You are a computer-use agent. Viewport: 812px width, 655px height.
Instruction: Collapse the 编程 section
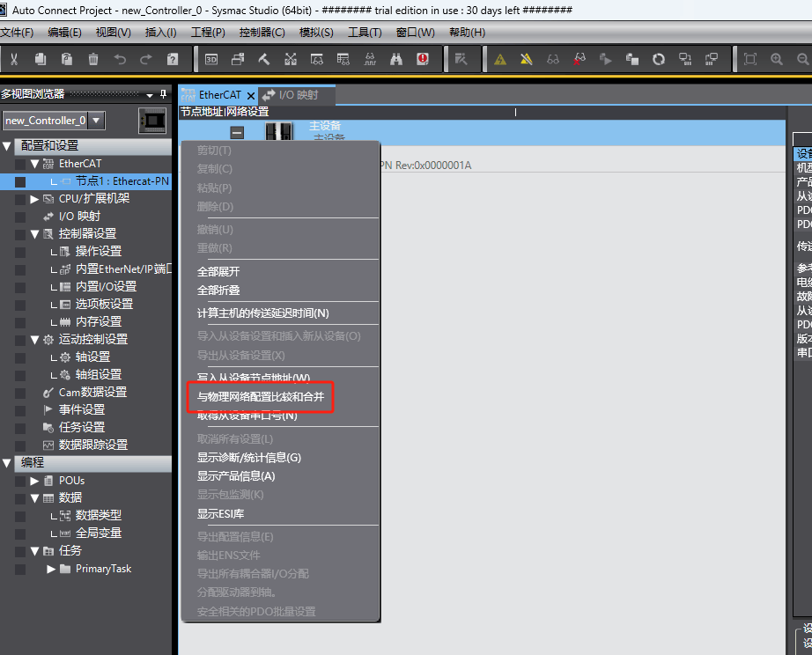(7, 463)
